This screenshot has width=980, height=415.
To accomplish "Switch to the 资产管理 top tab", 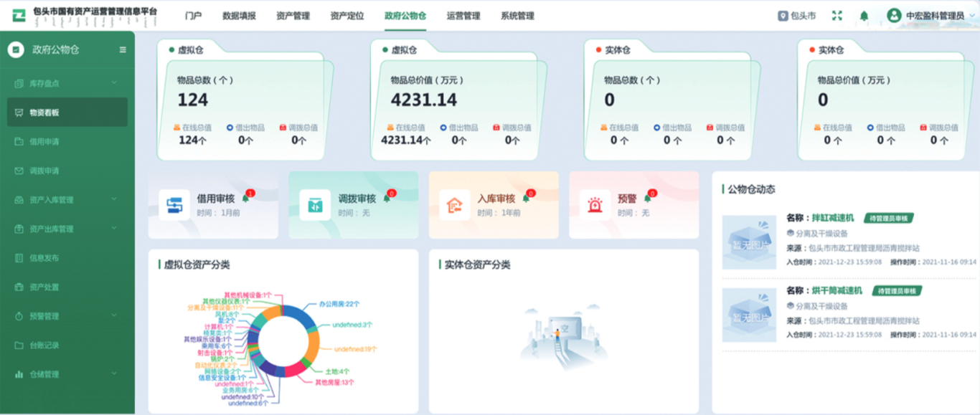I will 293,16.
